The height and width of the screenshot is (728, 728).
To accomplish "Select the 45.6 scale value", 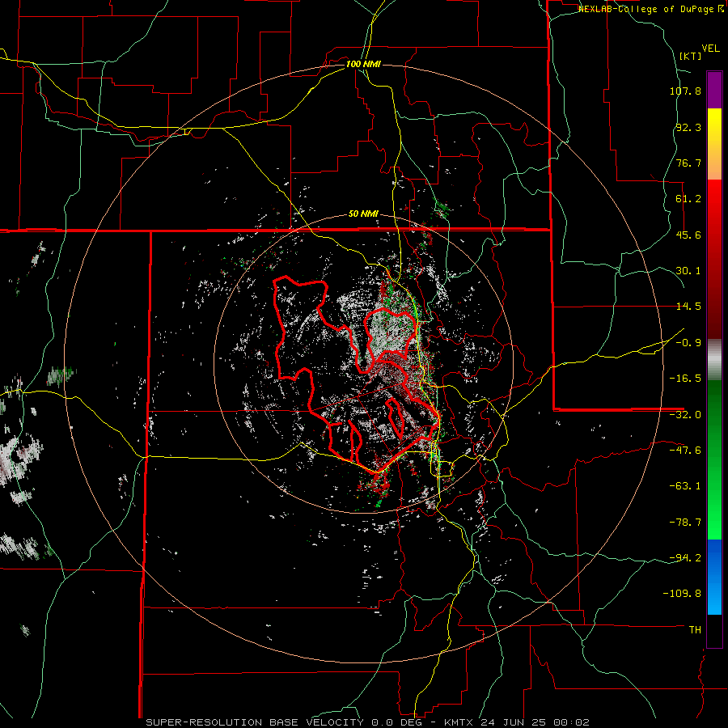I will (688, 235).
